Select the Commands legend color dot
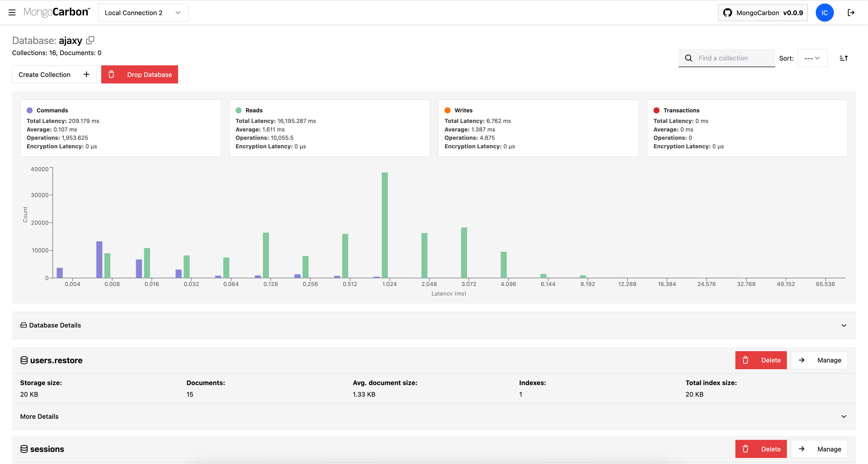 [x=30, y=110]
